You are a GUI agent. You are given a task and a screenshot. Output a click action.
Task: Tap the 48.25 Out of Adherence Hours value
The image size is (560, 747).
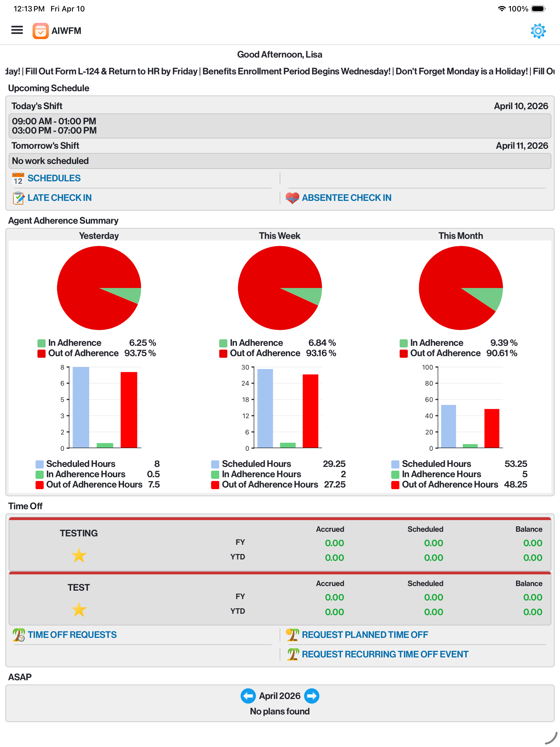coord(516,485)
